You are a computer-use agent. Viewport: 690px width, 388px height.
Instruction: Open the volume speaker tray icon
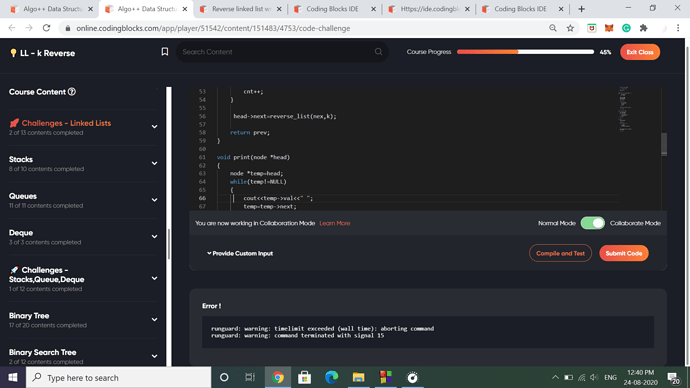[594, 377]
